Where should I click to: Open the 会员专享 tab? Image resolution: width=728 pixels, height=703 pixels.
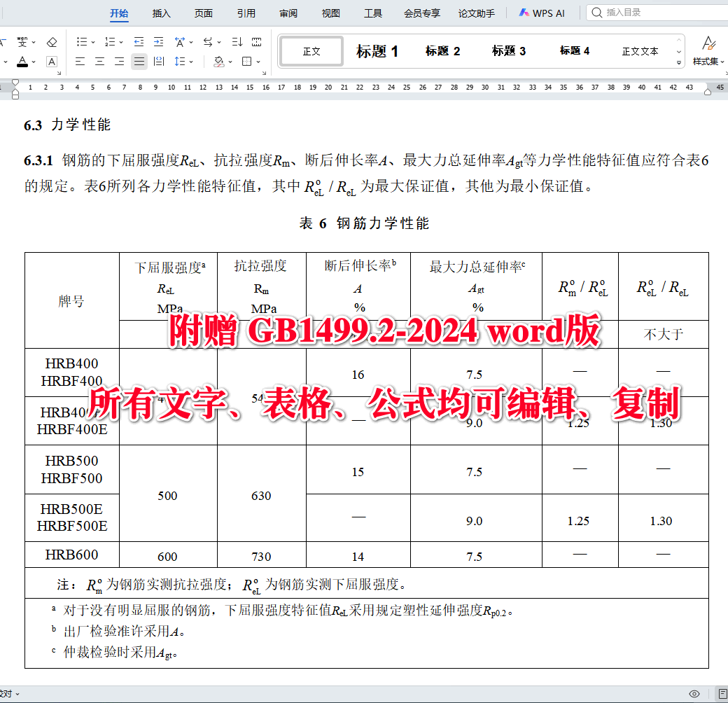[421, 13]
